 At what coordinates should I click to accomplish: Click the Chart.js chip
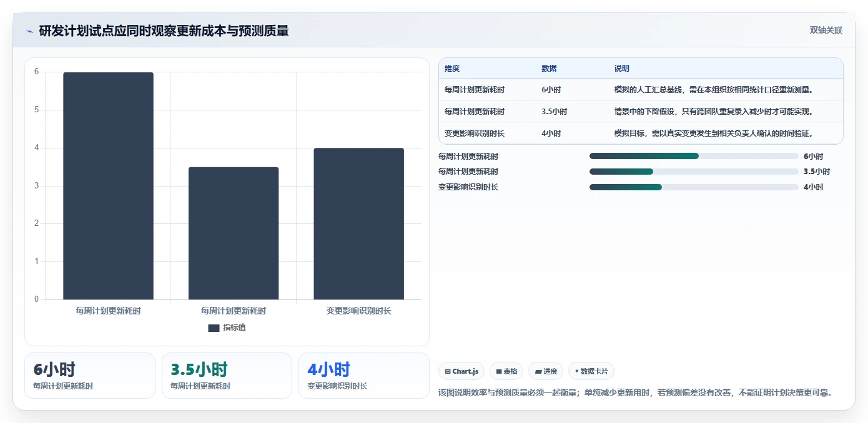(x=461, y=371)
